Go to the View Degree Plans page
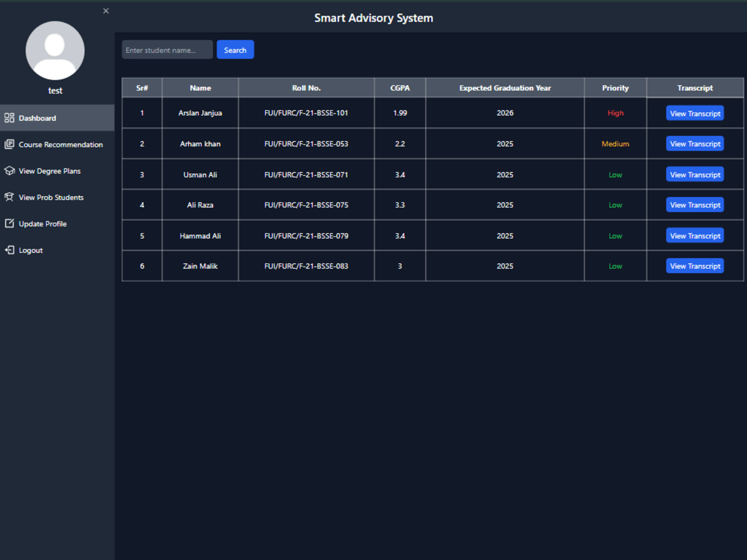747x560 pixels. (x=57, y=171)
